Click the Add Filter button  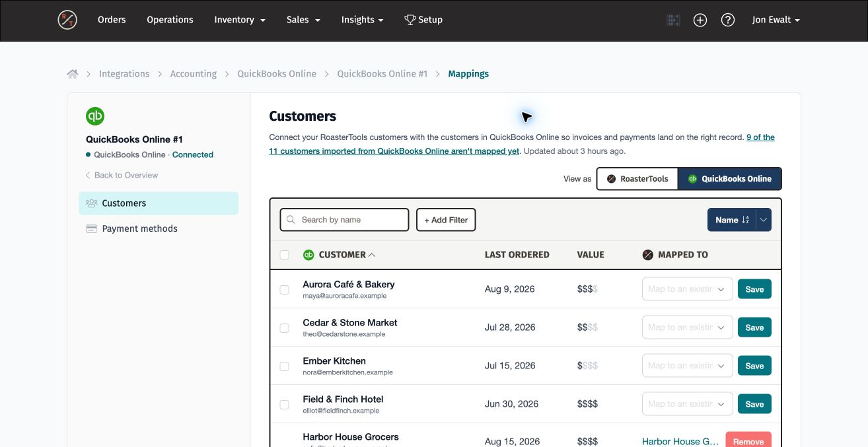pos(446,220)
